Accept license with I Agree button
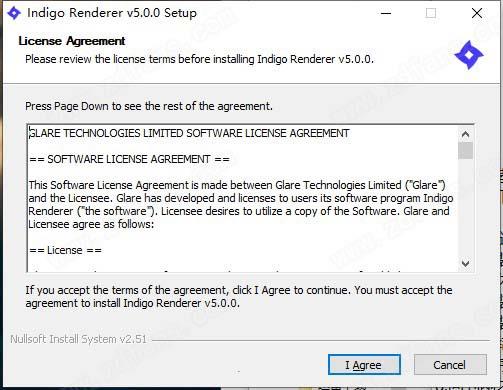Screen dimensions: 503x390 click(364, 365)
